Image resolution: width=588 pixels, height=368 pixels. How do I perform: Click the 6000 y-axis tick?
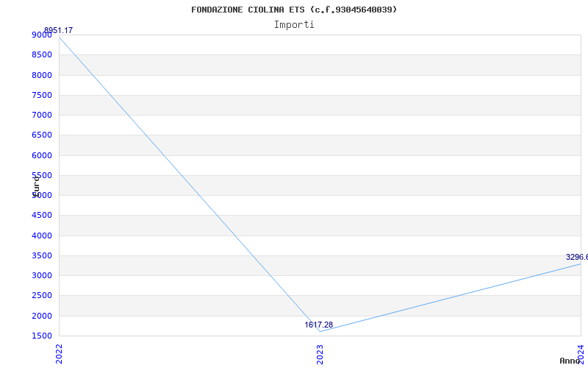(x=42, y=155)
